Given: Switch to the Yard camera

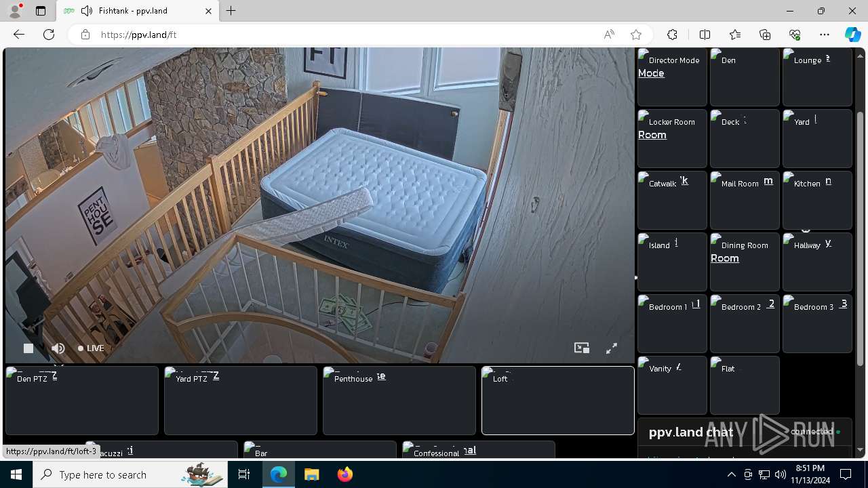Looking at the screenshot, I should pyautogui.click(x=817, y=138).
